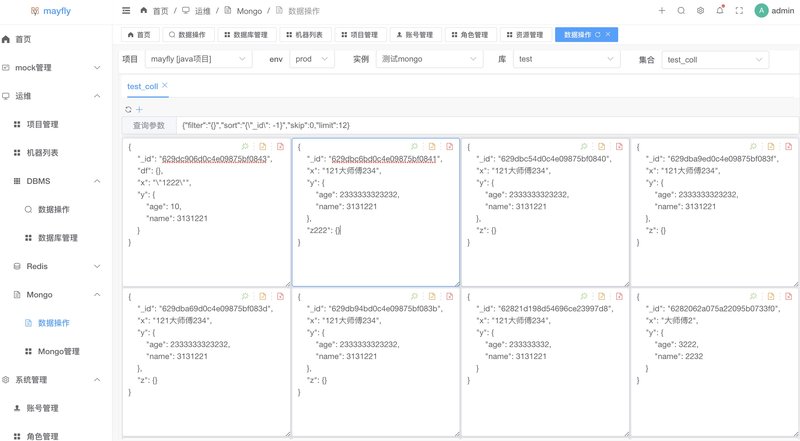
Task: Click the query parameters input field
Action: click(480, 126)
